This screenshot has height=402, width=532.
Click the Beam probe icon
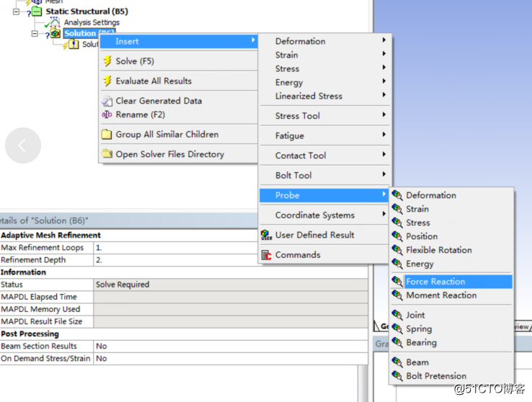tap(397, 362)
